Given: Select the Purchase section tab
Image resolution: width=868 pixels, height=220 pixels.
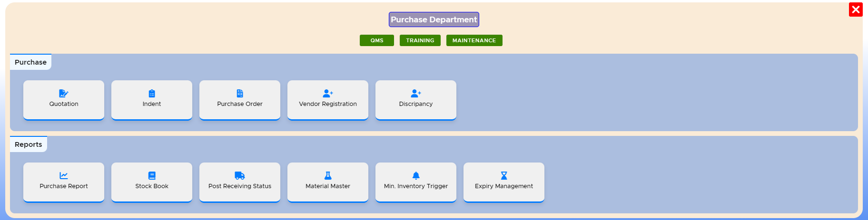Looking at the screenshot, I should click(30, 62).
